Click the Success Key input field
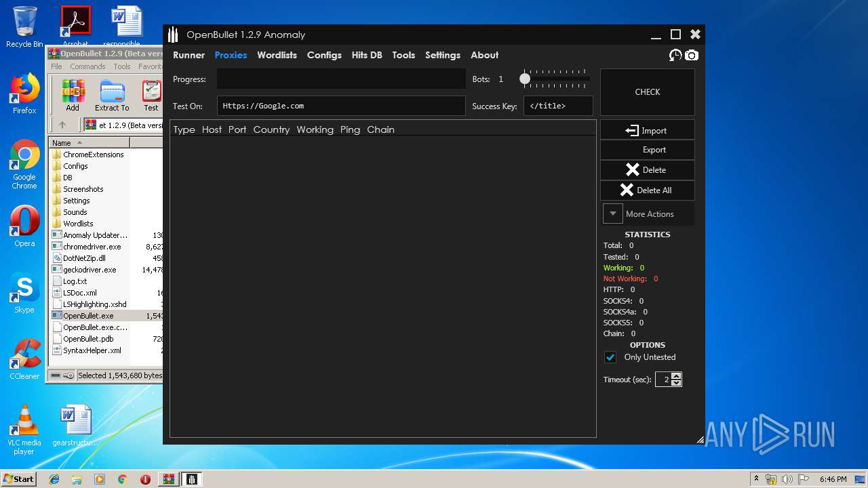Screen dimensions: 868x488 [558, 106]
